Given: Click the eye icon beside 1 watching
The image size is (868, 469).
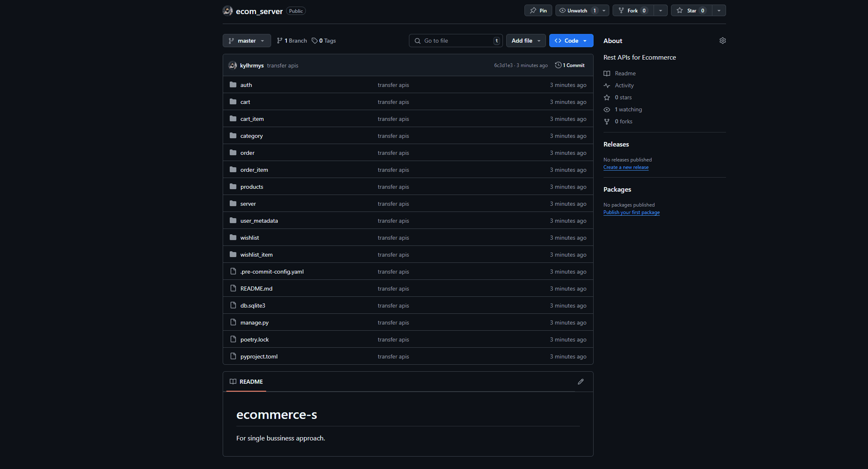Looking at the screenshot, I should tap(607, 110).
